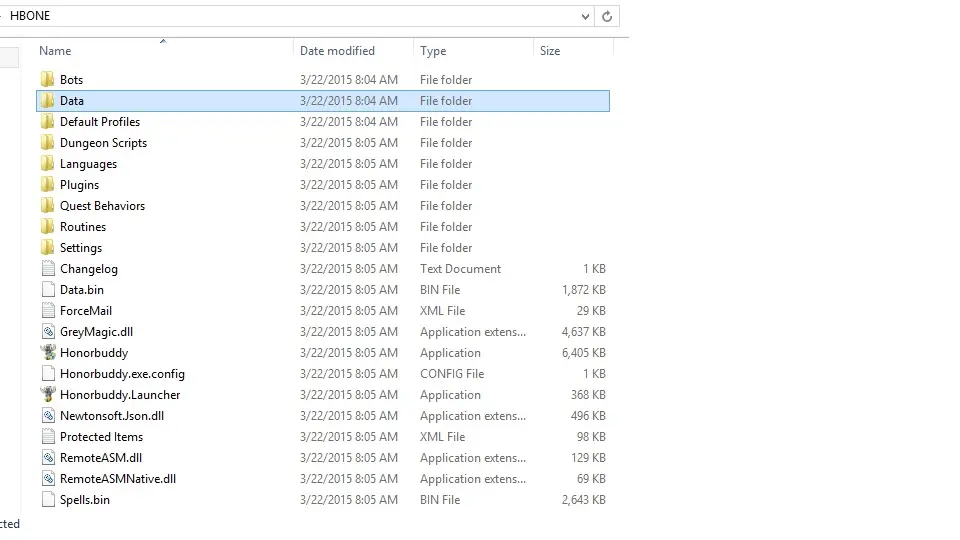Open the address bar history dropdown
The width and height of the screenshot is (960, 540).
point(585,16)
